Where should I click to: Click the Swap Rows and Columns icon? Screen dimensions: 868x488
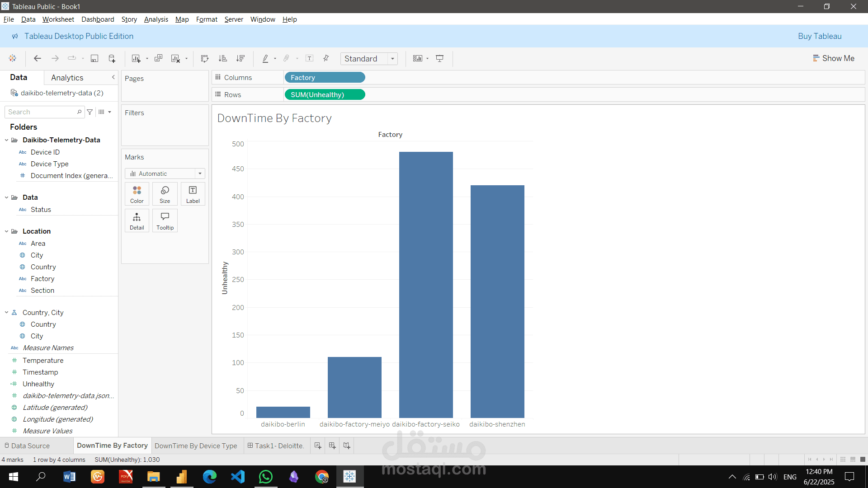(x=205, y=58)
